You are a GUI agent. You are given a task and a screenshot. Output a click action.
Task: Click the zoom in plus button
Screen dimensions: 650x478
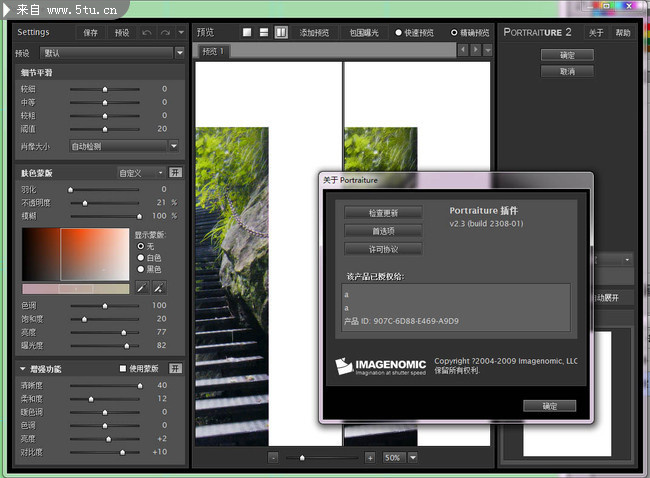[x=370, y=457]
